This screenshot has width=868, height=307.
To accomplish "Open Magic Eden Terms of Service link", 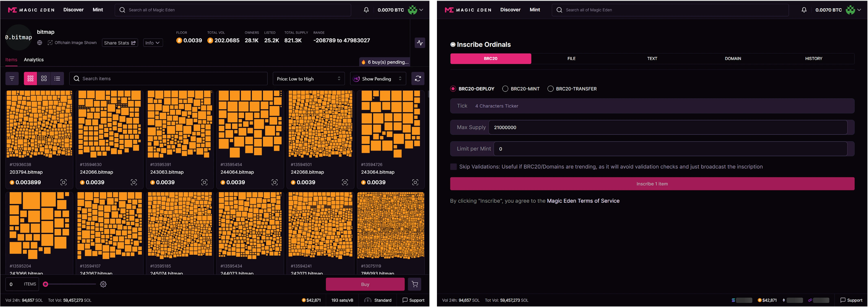I will (583, 201).
